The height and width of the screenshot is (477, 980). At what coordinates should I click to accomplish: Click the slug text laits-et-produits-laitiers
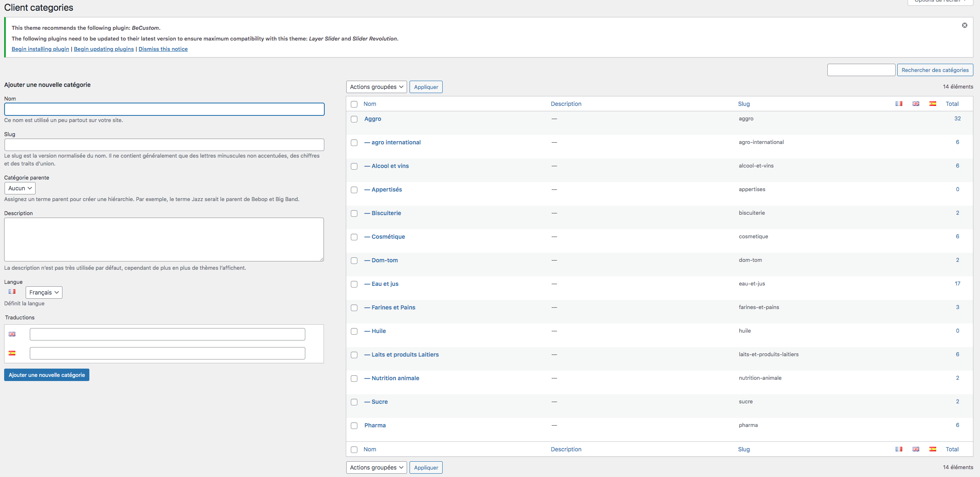click(769, 355)
